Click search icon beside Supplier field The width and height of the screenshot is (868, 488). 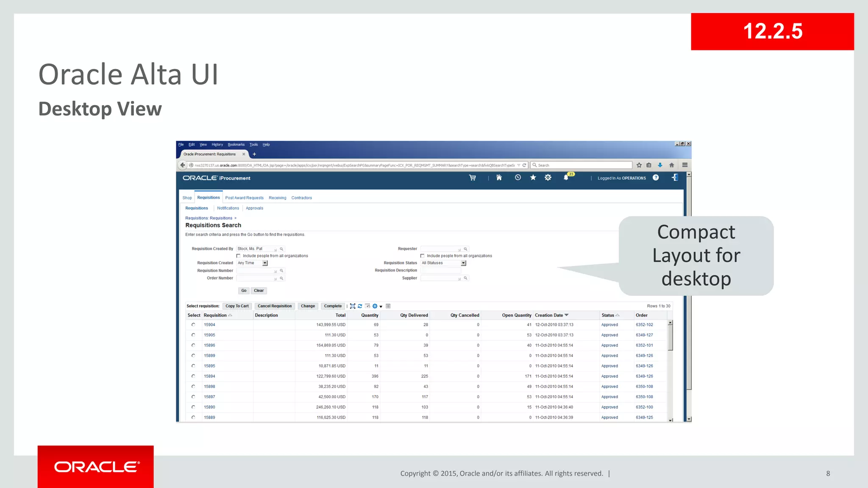[465, 278]
